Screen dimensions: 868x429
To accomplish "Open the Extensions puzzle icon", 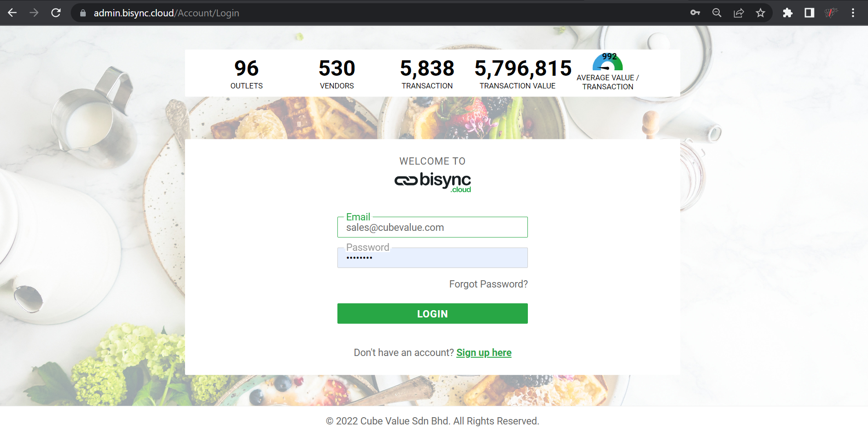I will pyautogui.click(x=788, y=13).
